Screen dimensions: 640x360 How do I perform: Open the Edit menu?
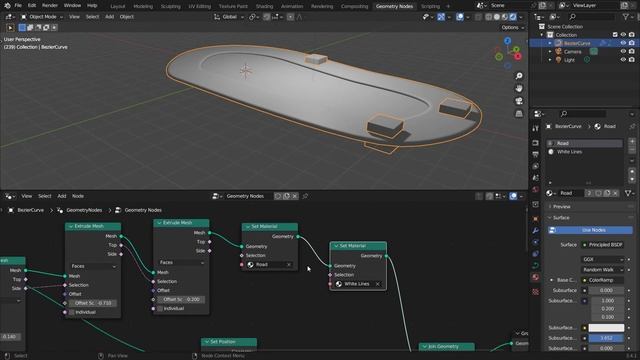click(x=32, y=6)
